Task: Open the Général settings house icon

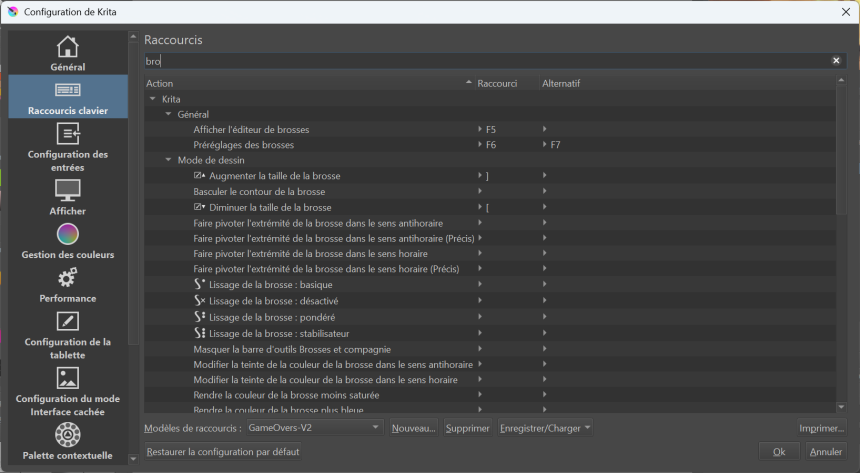Action: [x=67, y=47]
